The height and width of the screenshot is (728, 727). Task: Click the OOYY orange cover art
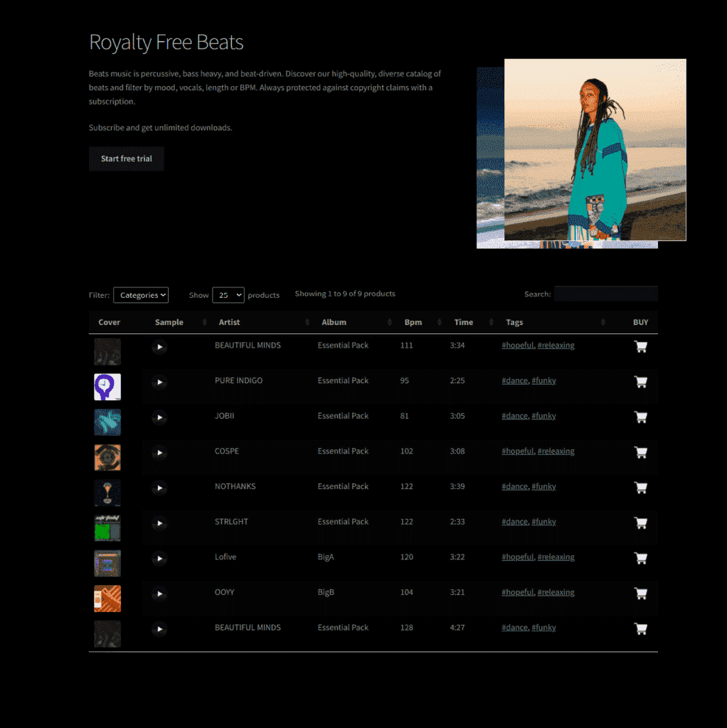pyautogui.click(x=107, y=599)
